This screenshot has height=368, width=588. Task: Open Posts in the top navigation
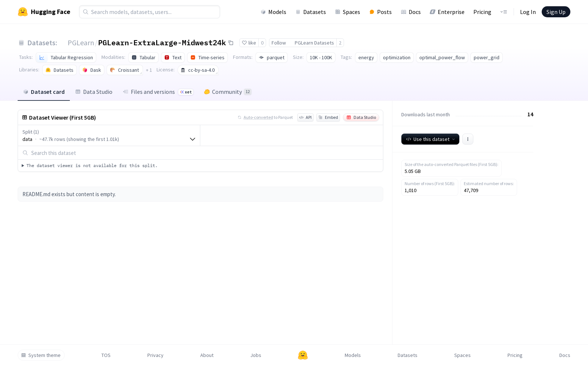point(380,12)
